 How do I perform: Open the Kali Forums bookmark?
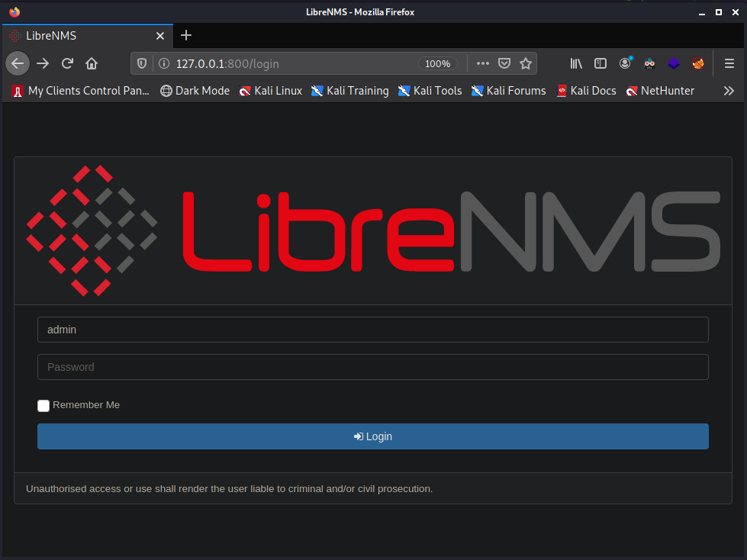pos(508,91)
